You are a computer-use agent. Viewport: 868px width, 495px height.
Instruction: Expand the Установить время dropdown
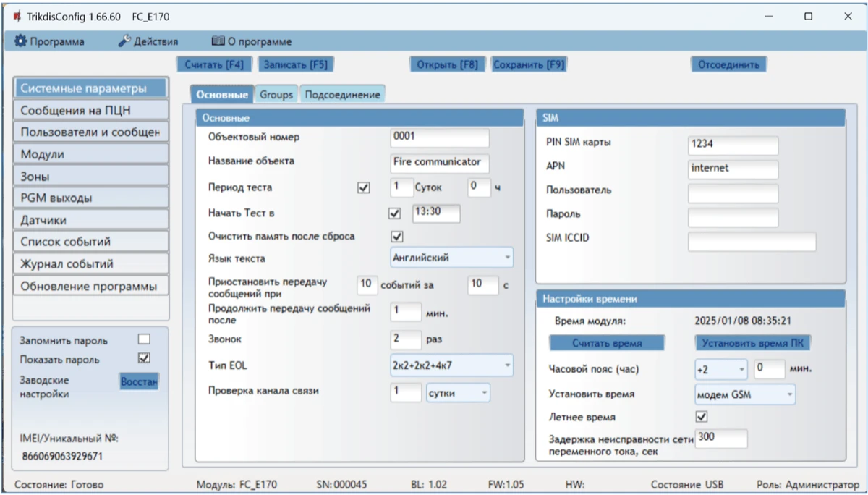point(744,394)
